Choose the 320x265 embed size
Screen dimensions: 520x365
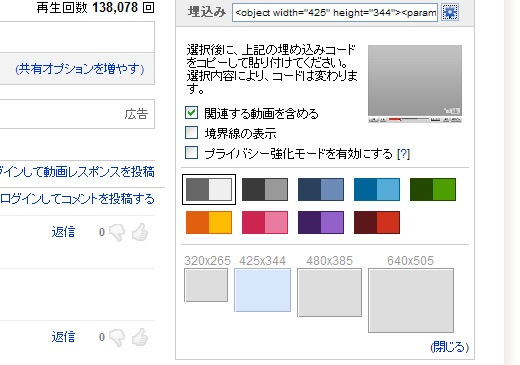[206, 285]
